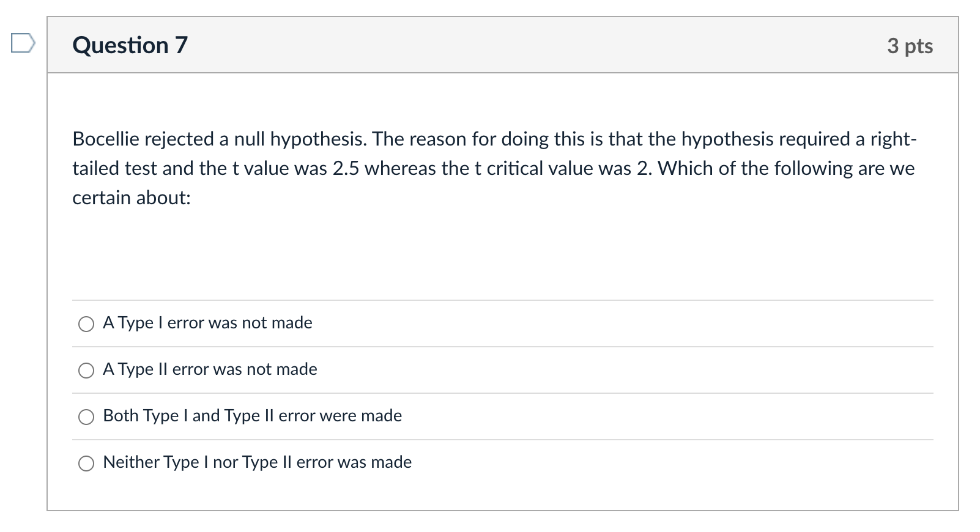
Task: Click the 'A Type I error was not made' answer text
Action: (207, 323)
